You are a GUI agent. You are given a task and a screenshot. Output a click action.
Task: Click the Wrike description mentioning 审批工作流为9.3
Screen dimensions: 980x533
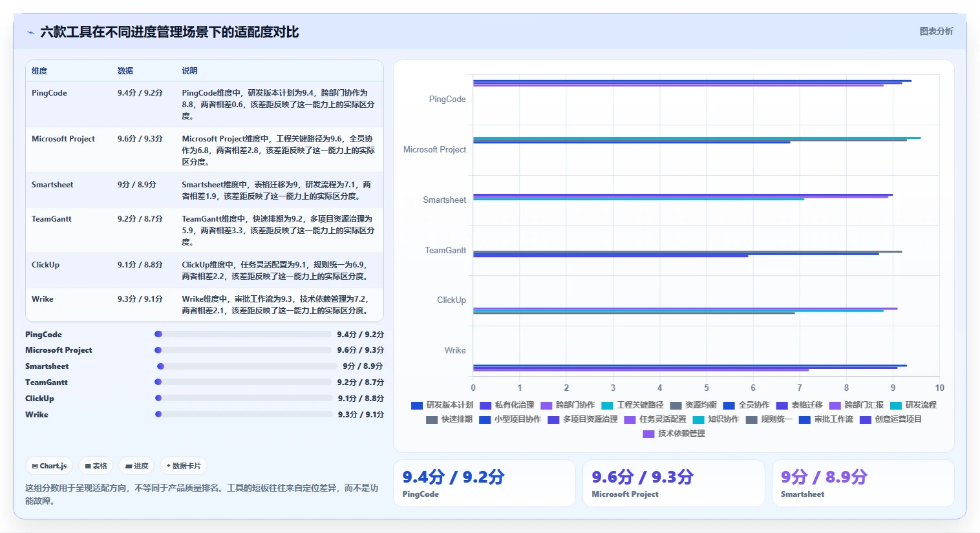(x=276, y=305)
